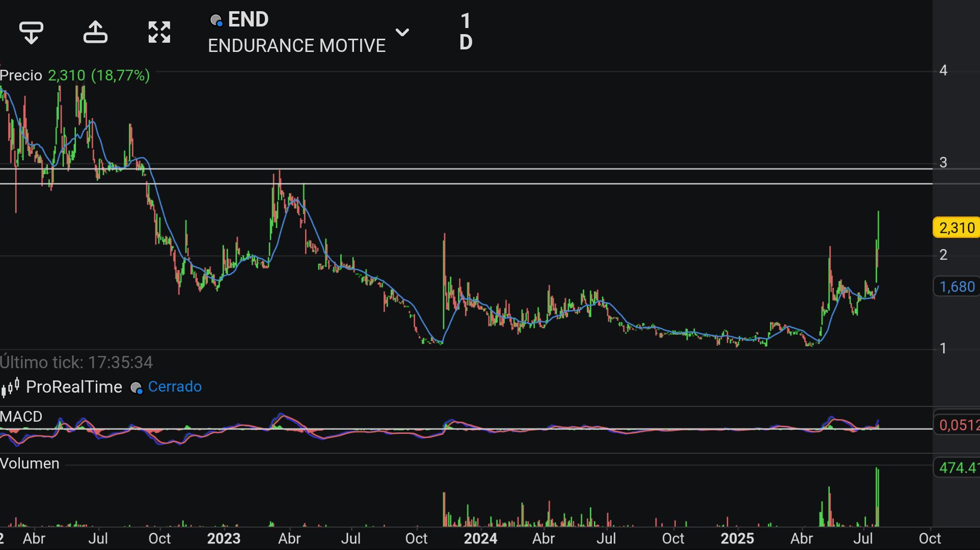Open the indicators dropdown icon
The width and height of the screenshot is (980, 550).
point(31,33)
